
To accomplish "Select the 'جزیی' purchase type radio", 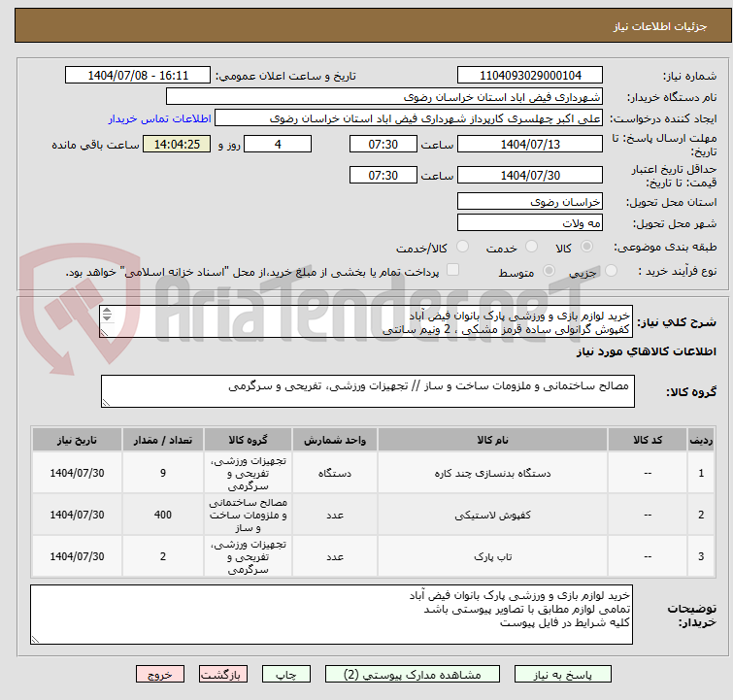I will pos(611,270).
